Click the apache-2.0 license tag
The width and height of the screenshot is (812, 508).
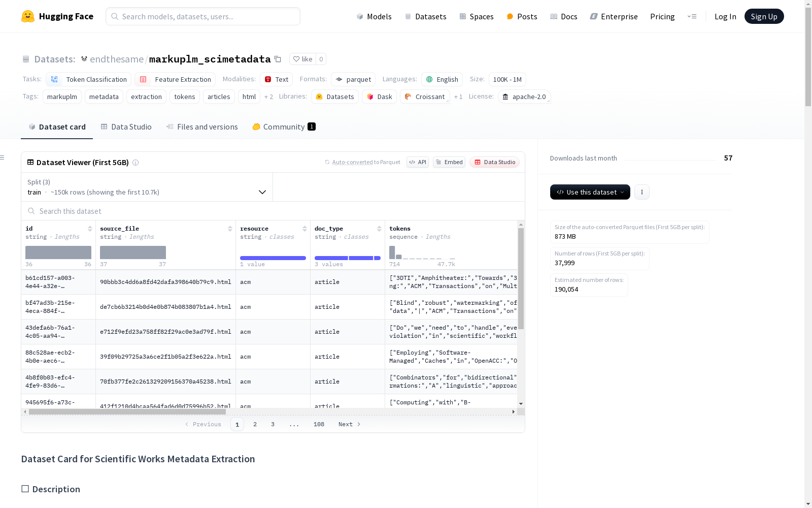(524, 97)
